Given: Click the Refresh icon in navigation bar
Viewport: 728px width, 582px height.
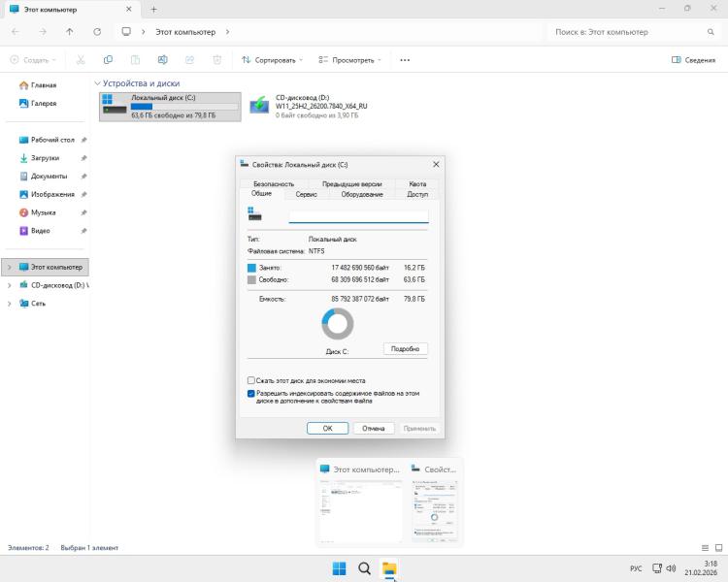Looking at the screenshot, I should 97,31.
